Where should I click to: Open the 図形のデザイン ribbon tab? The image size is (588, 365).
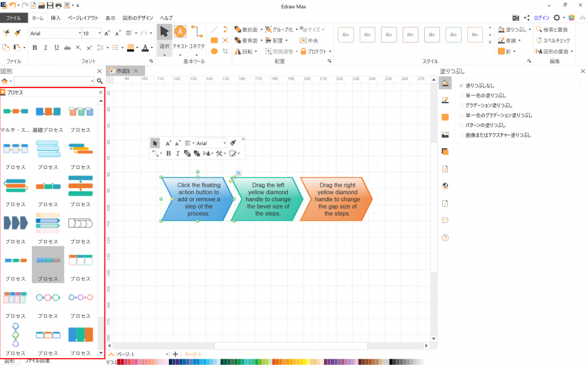(137, 17)
